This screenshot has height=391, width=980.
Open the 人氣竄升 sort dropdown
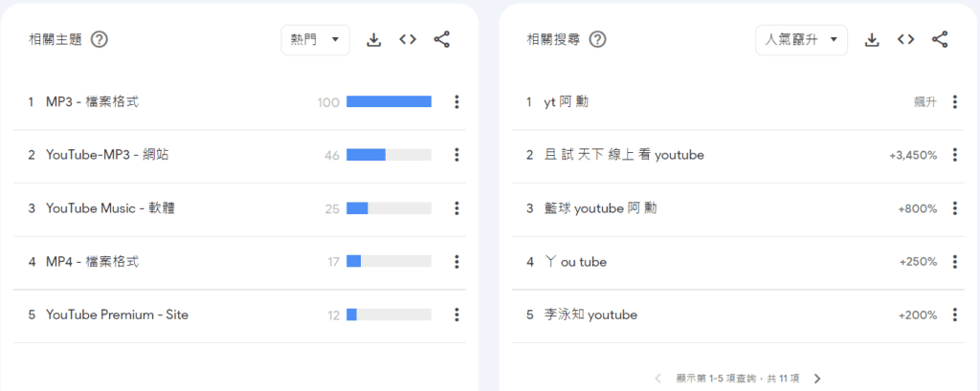click(801, 40)
